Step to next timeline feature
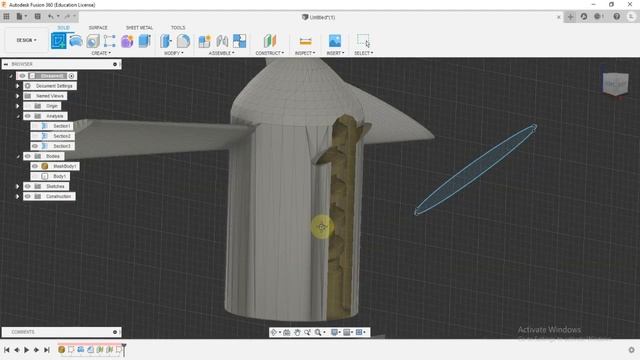This screenshot has height=360, width=640. pos(36,350)
